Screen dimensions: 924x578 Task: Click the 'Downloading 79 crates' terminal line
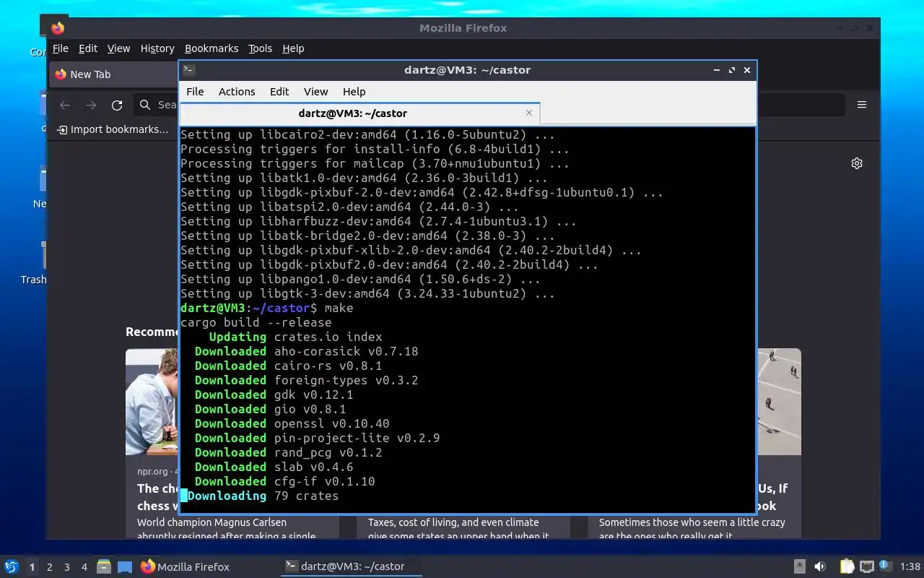pyautogui.click(x=263, y=496)
